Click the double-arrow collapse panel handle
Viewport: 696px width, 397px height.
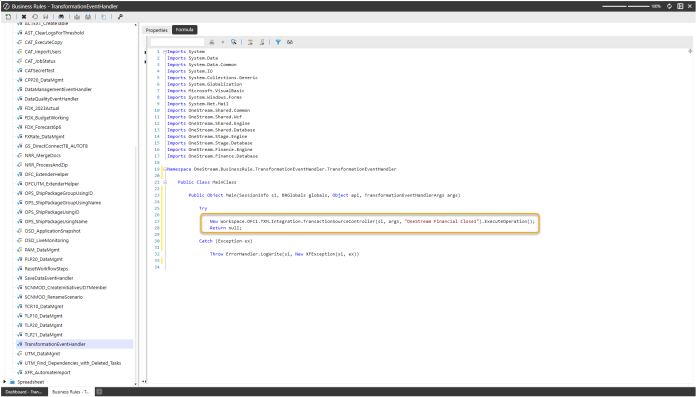click(144, 381)
